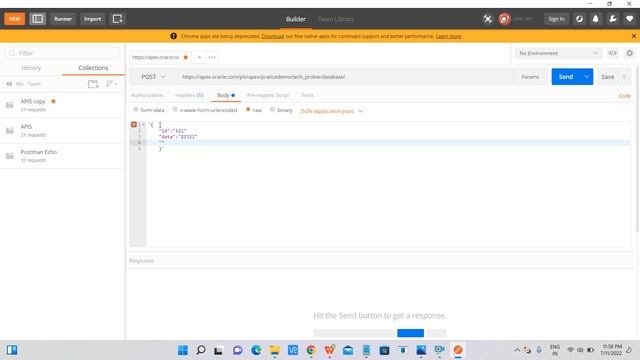This screenshot has height=360, width=640.
Task: Open the Widgets icon on taskbar
Action: click(x=12, y=350)
